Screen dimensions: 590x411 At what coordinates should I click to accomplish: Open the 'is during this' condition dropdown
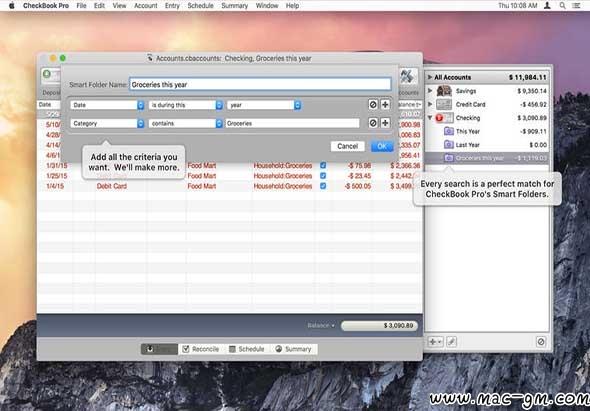tap(186, 105)
